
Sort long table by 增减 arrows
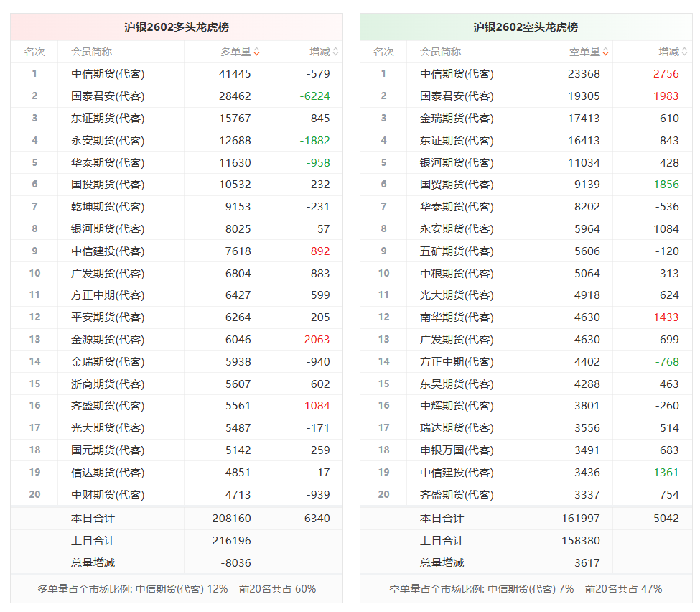click(x=336, y=52)
